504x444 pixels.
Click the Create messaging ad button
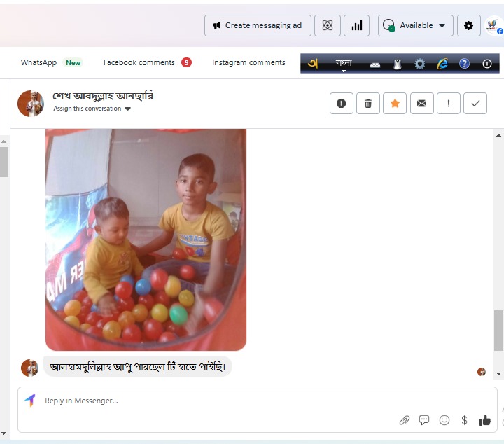click(x=256, y=25)
